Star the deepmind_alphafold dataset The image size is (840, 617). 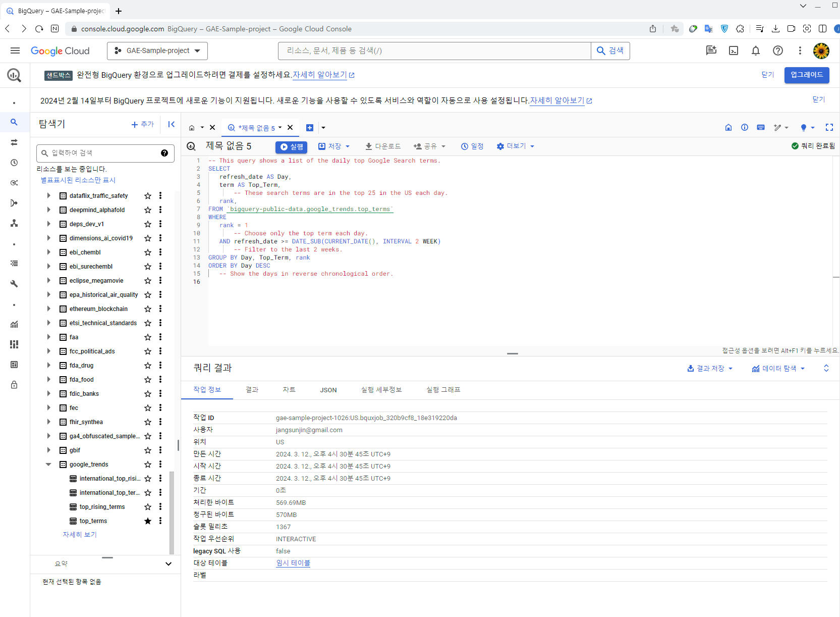click(x=148, y=210)
